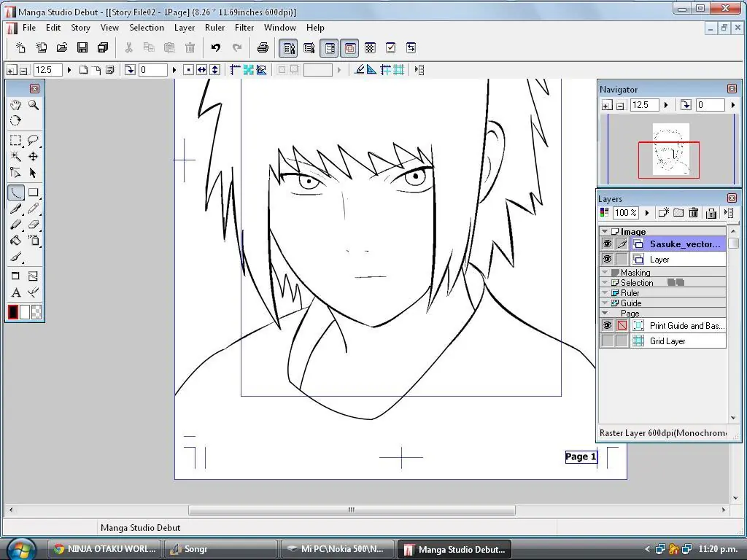Click the Undo arrow
The width and height of the screenshot is (747, 560).
click(216, 47)
